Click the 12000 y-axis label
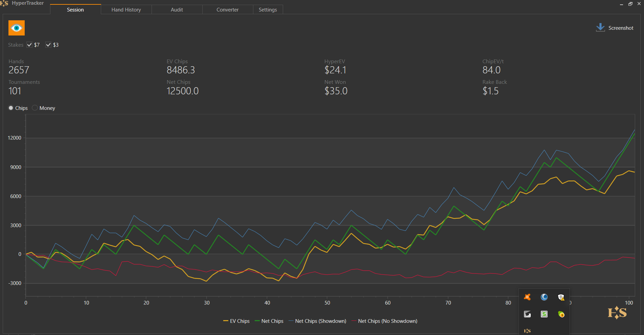Image resolution: width=644 pixels, height=335 pixels. [15, 138]
